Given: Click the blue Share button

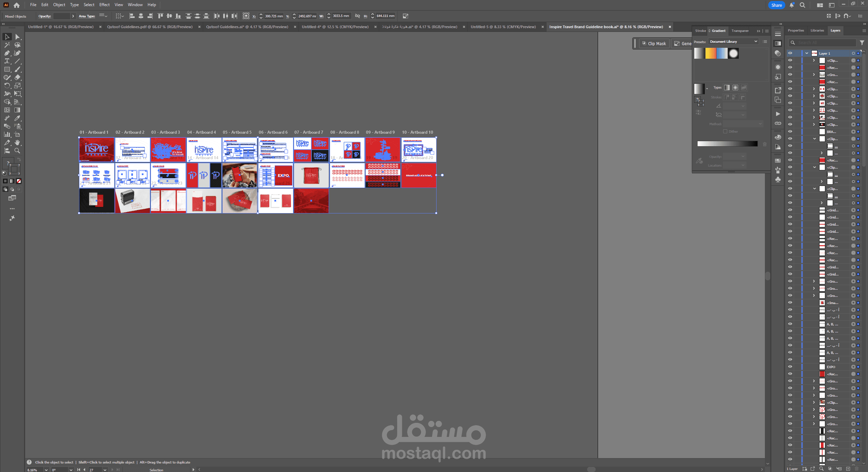Looking at the screenshot, I should pos(776,5).
